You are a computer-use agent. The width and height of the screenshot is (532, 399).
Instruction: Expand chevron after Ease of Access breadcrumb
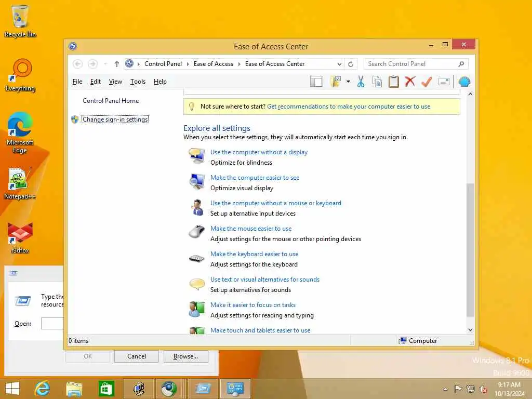(239, 64)
